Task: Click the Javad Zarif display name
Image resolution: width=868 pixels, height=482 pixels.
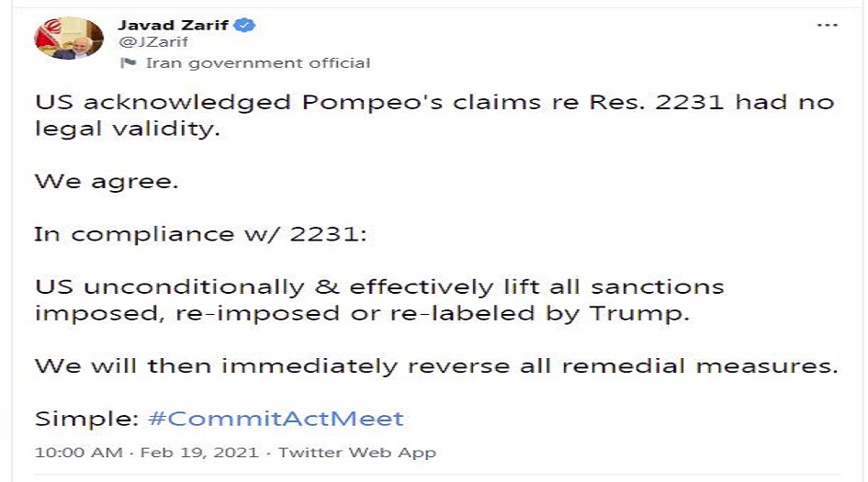Action: 173,25
